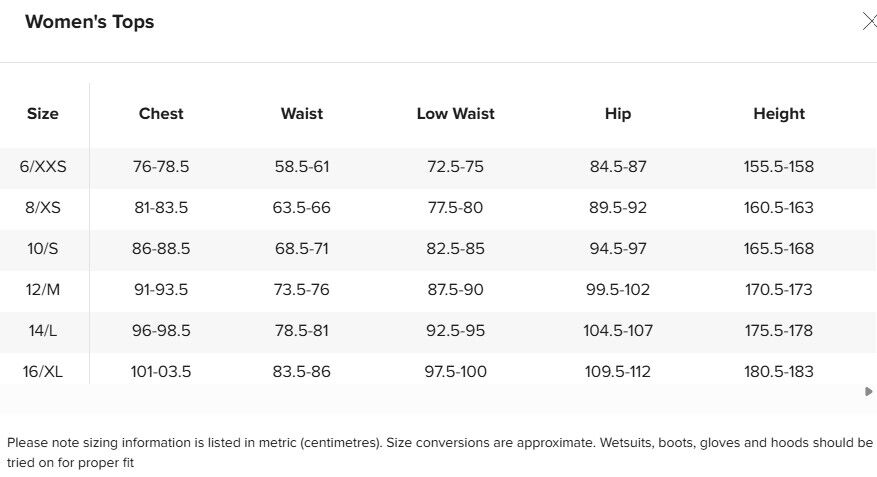Click the Size column header
Viewport: 877px width, 477px height.
pos(43,114)
